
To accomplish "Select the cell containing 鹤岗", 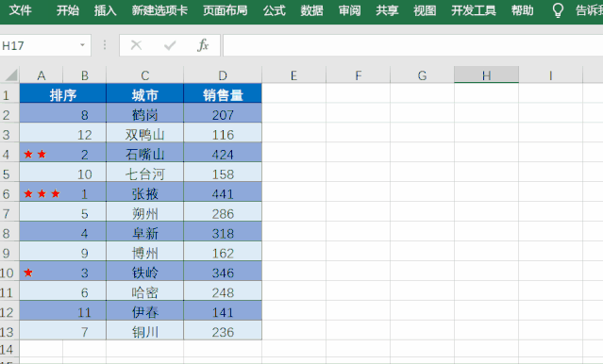I will 145,113.
